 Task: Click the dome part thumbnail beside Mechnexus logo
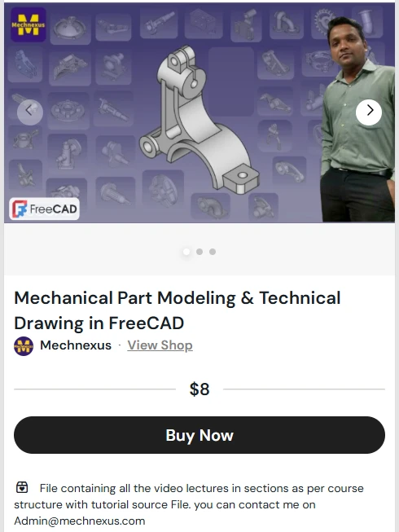point(70,29)
